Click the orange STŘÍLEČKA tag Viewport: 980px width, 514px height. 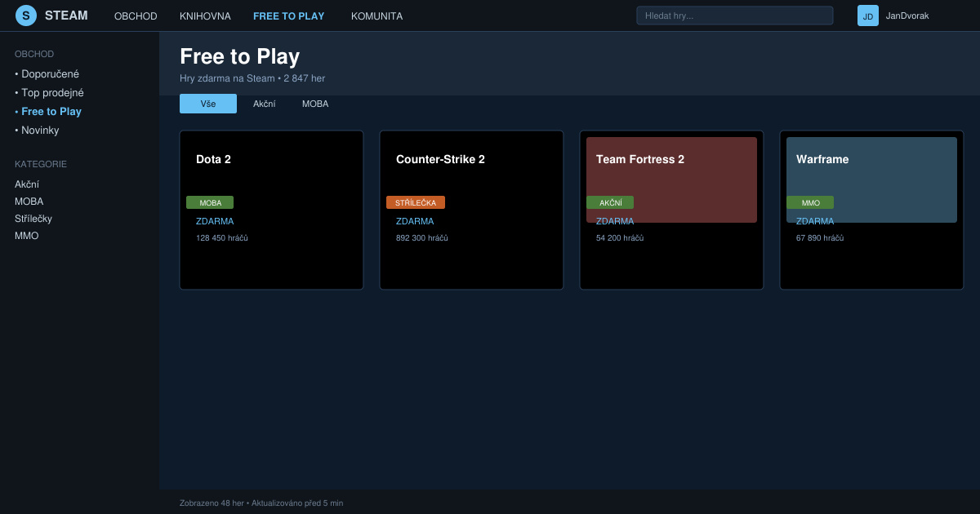pyautogui.click(x=416, y=202)
